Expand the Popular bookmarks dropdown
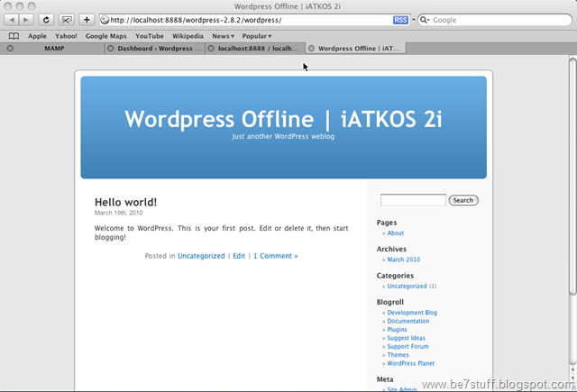 point(256,36)
